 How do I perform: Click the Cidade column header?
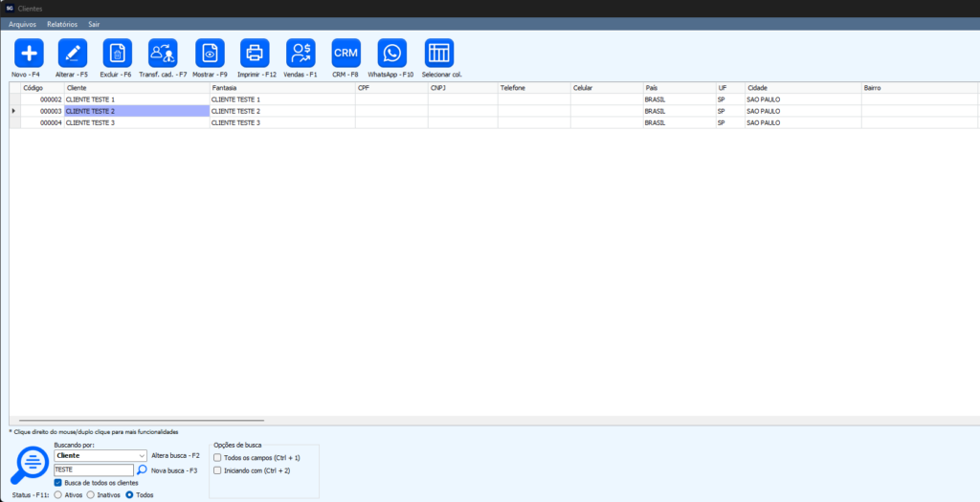click(803, 88)
